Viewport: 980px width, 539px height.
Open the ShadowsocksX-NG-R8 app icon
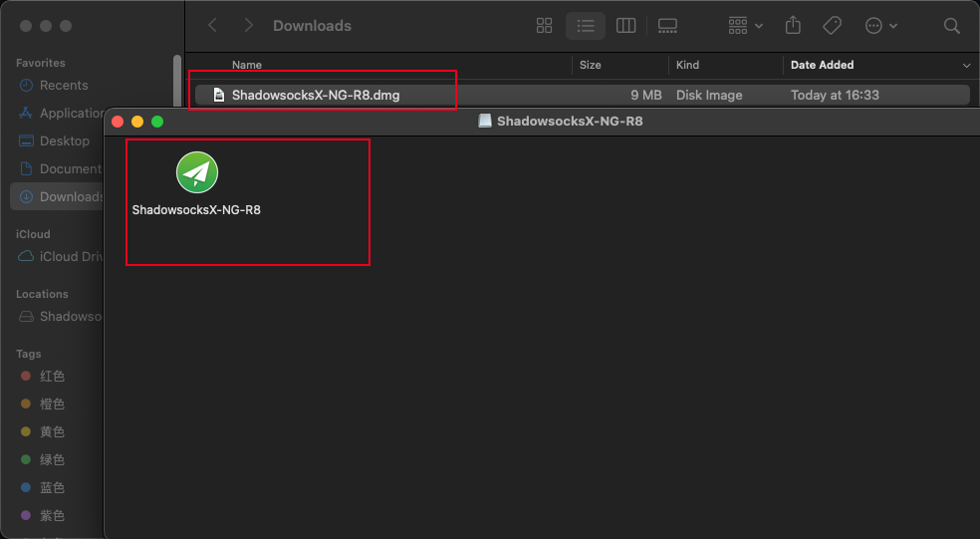(197, 173)
